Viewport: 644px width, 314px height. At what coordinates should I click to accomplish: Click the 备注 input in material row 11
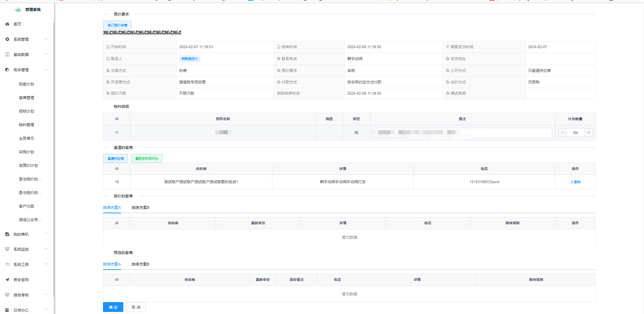(462, 133)
